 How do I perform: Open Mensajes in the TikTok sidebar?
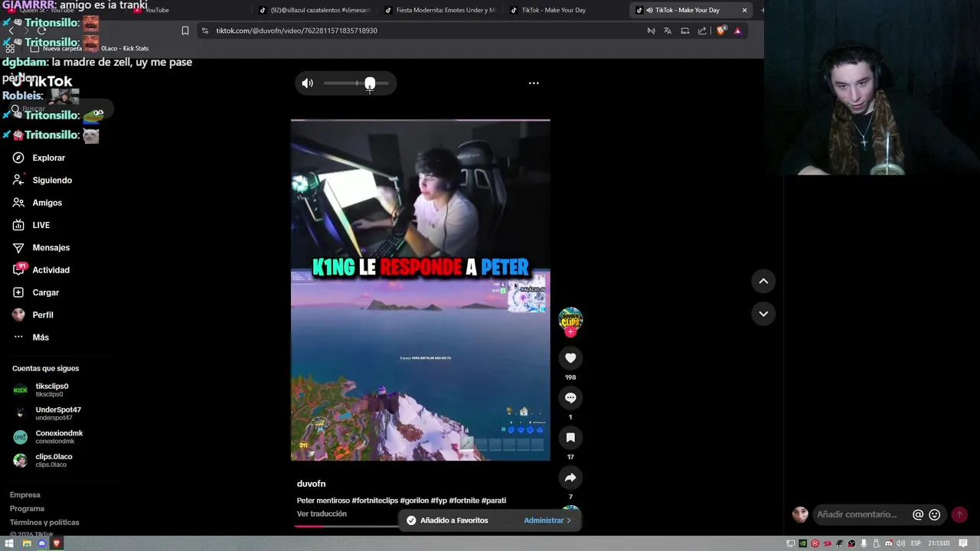(x=41, y=247)
